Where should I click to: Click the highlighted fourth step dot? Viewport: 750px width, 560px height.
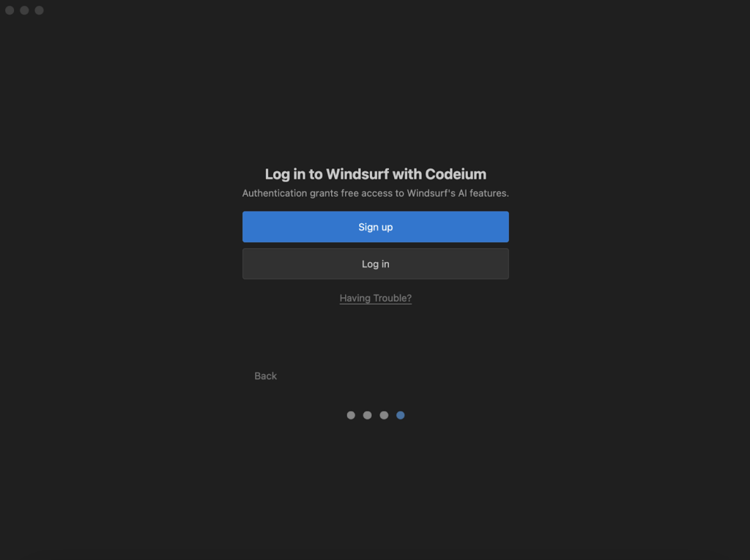[401, 415]
